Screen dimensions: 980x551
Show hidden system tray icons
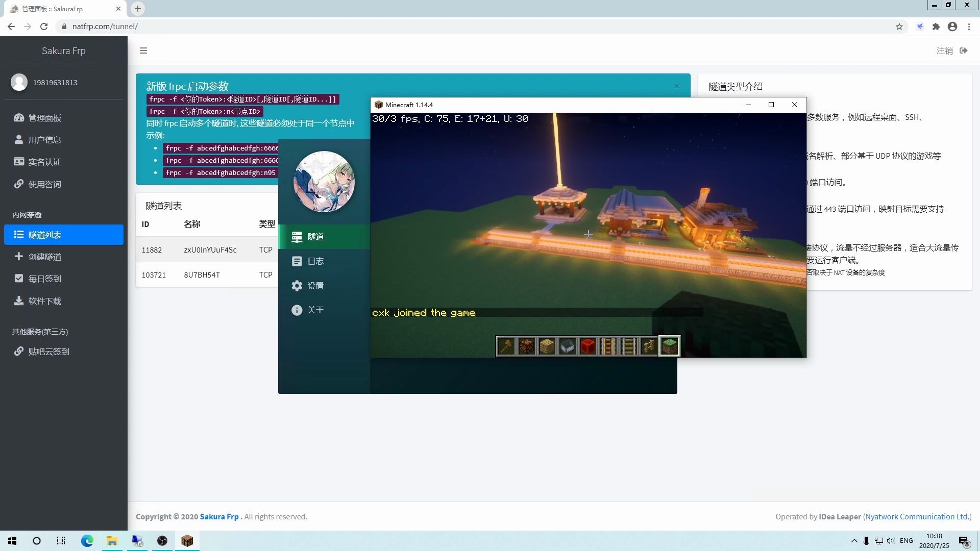854,541
